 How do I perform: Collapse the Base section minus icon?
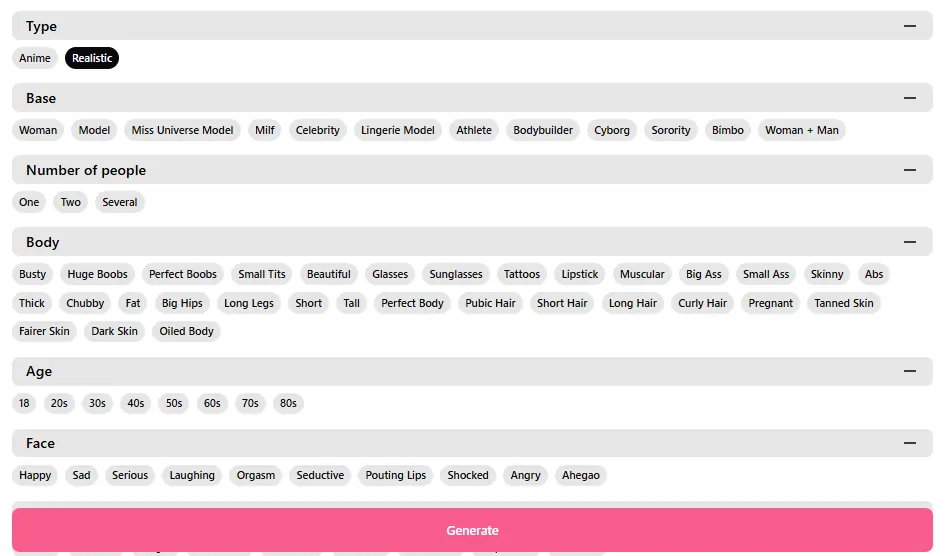point(909,98)
